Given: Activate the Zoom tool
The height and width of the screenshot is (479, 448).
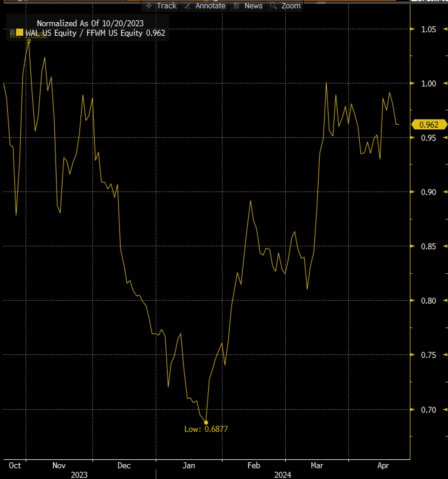Looking at the screenshot, I should click(291, 6).
